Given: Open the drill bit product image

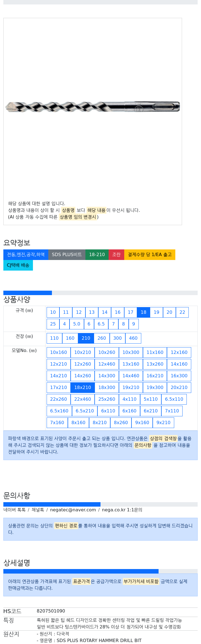Looking at the screenshot, I should [93, 107].
